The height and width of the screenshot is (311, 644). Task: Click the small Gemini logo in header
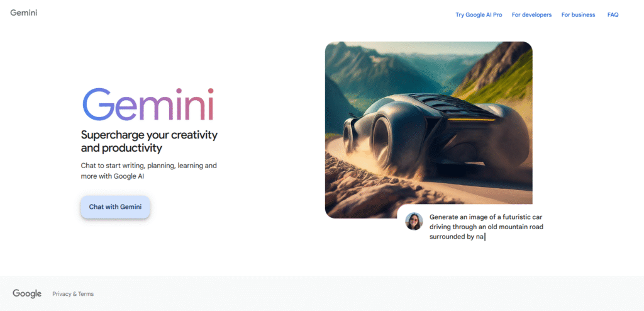click(24, 13)
